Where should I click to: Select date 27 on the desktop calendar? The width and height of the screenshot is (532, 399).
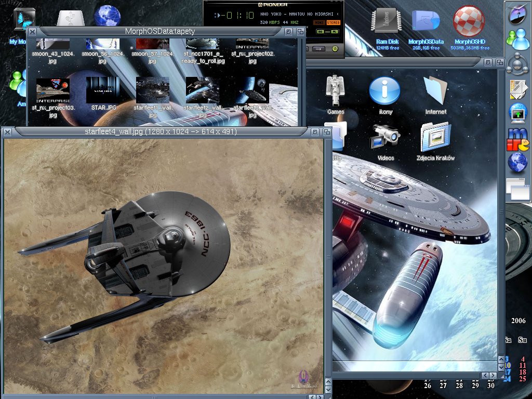click(x=443, y=385)
